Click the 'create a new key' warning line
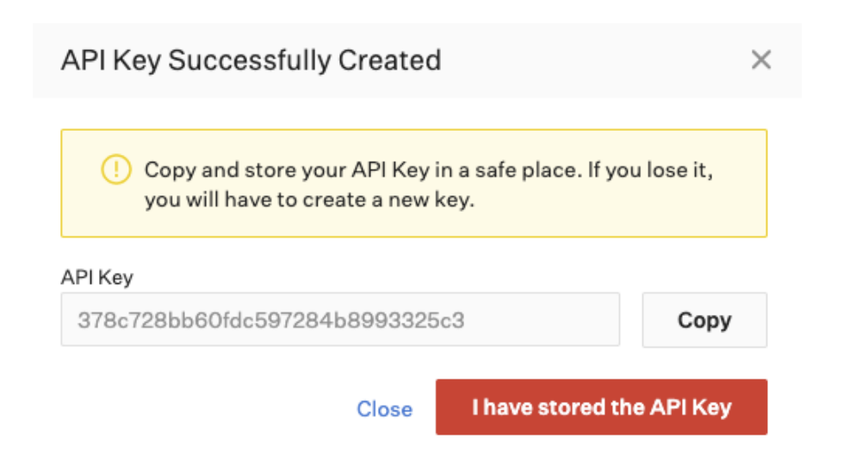This screenshot has width=868, height=463. click(309, 200)
